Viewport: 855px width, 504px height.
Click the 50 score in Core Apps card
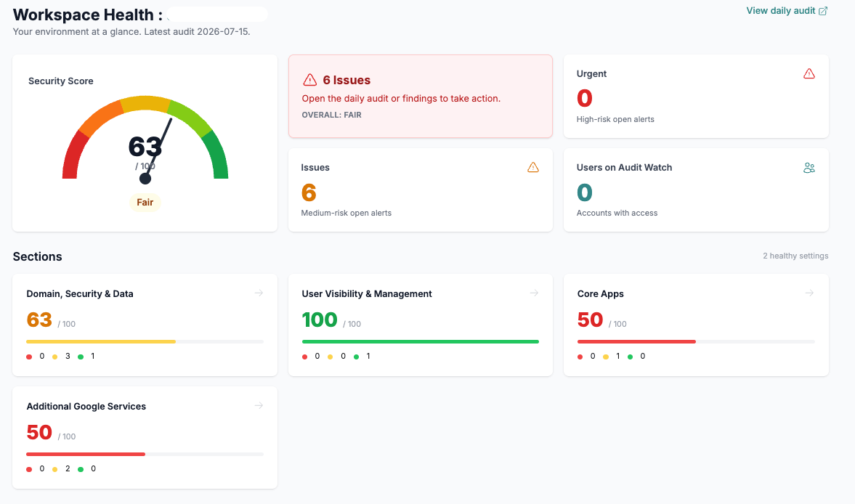tap(590, 320)
